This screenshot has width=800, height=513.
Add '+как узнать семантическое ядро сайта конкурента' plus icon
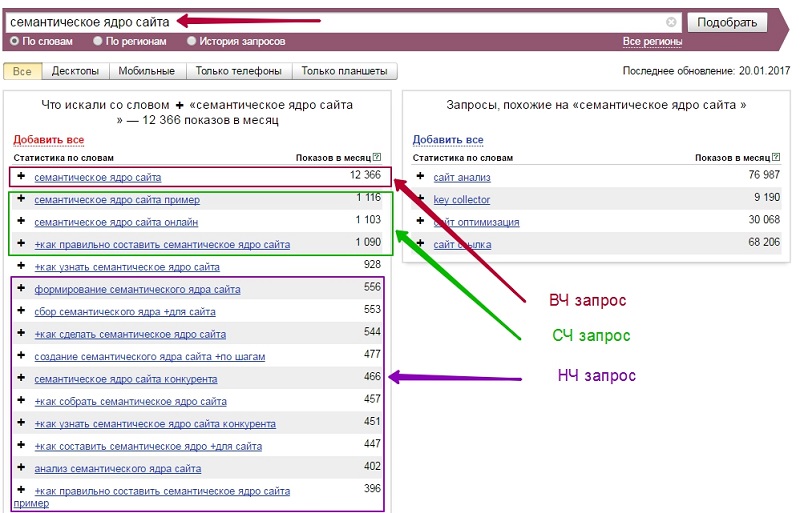pos(21,423)
